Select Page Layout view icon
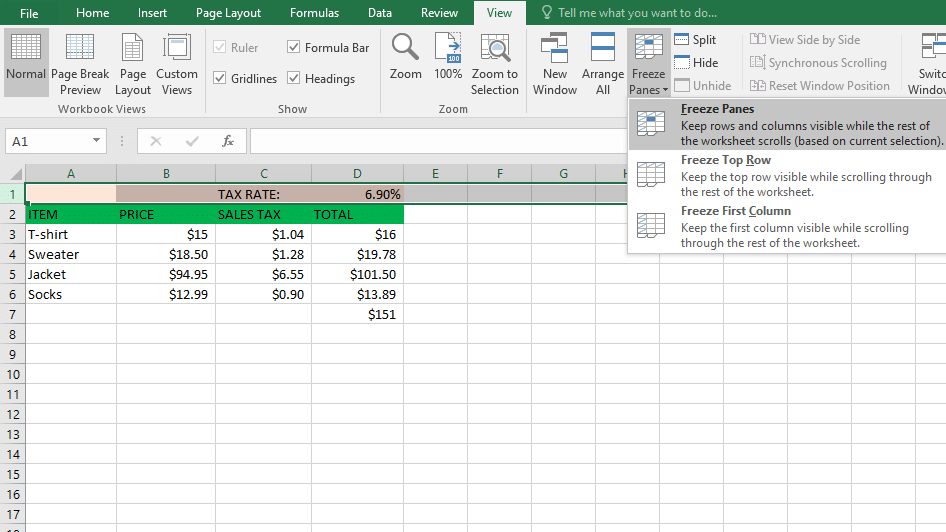 coord(133,62)
